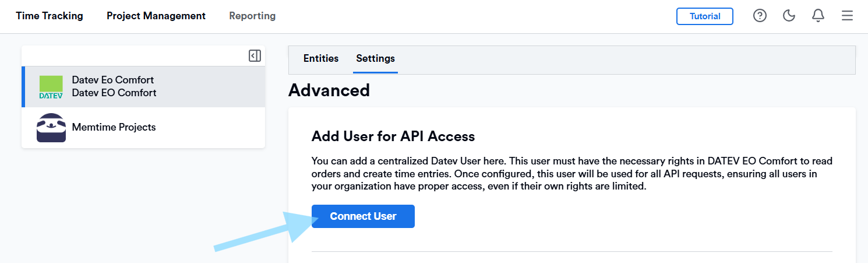Open notifications via the bell icon

(x=818, y=16)
